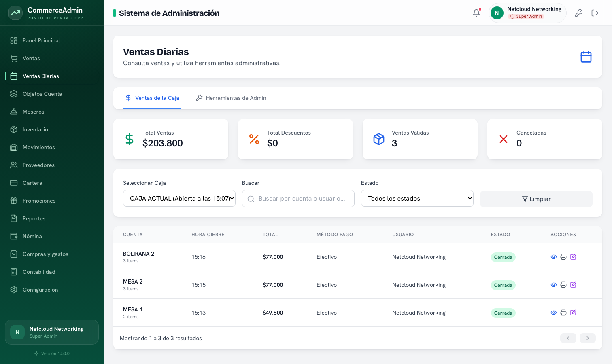Edit the MESA 2 sale
612x364 pixels.
click(x=573, y=285)
